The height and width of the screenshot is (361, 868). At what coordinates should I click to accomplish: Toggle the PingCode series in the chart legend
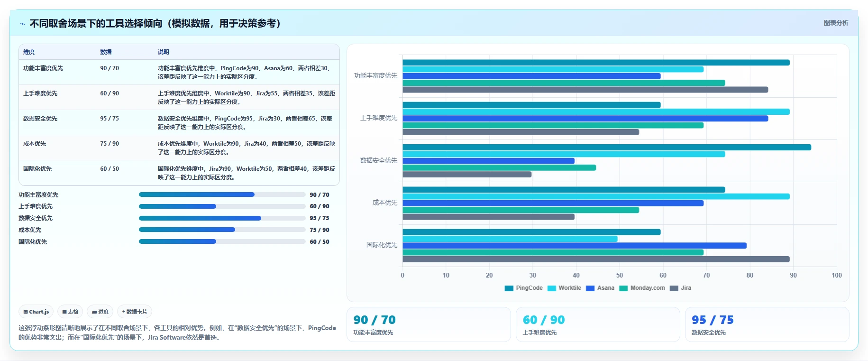[x=523, y=288]
